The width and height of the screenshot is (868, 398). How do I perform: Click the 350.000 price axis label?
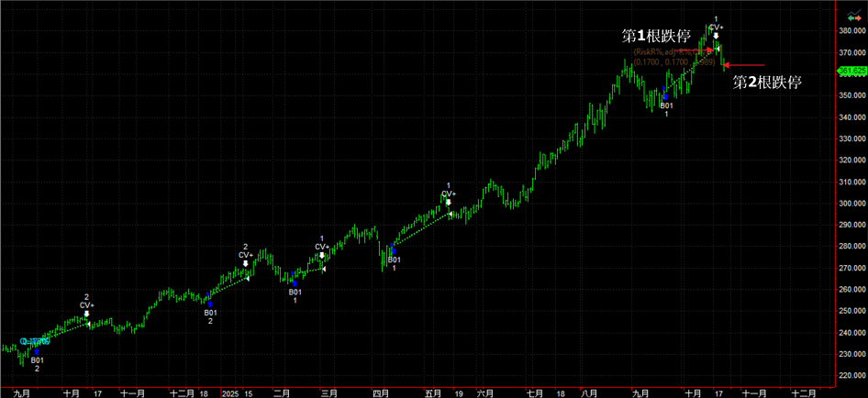click(x=852, y=95)
